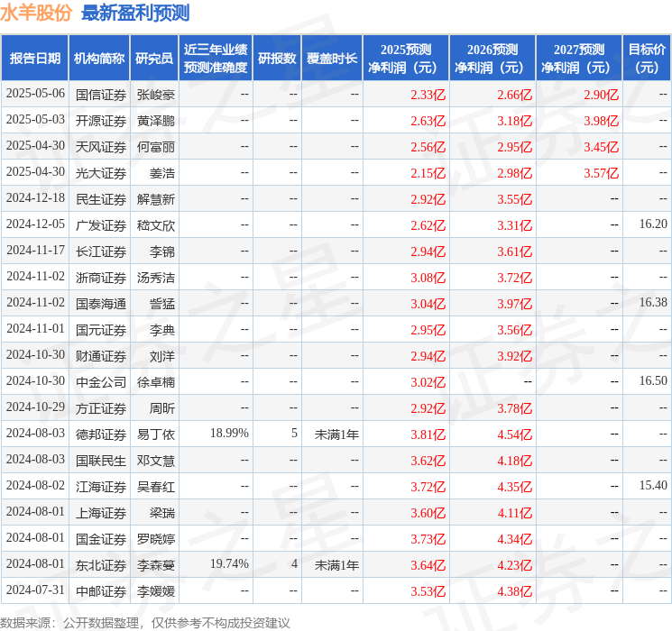The height and width of the screenshot is (631, 672).
Task: Click the 水羊股份 title text
Action: [36, 13]
